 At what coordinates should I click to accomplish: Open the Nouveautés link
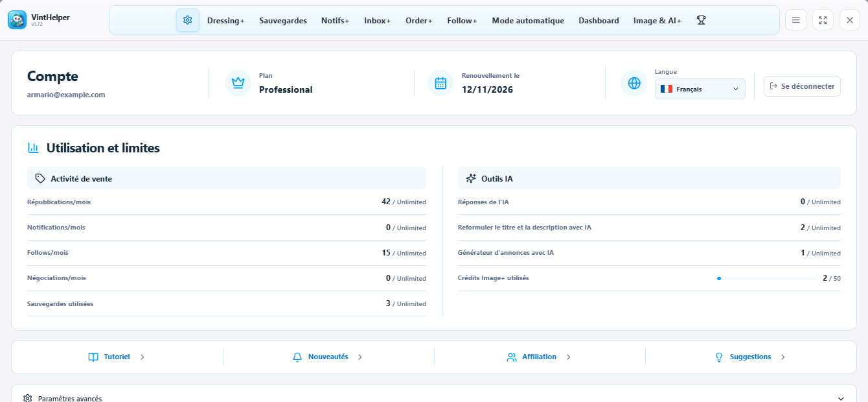pos(328,357)
